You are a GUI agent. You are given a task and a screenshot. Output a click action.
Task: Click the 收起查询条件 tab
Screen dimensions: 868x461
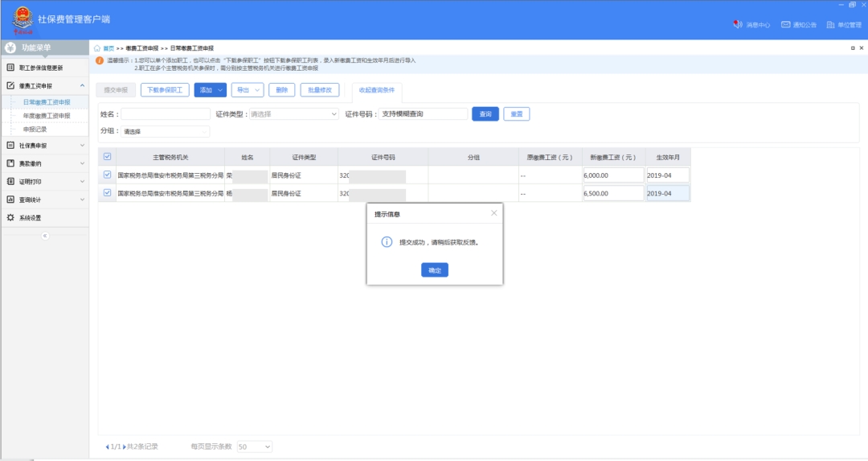point(377,90)
